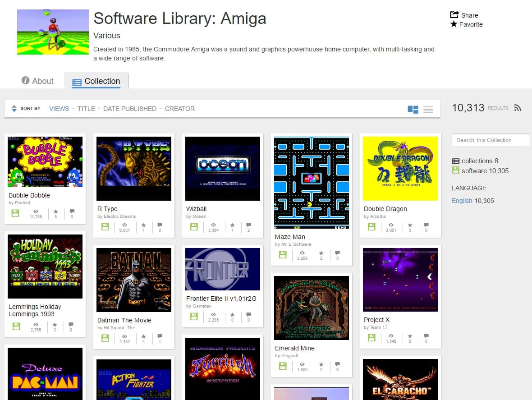Click the Share icon
The width and height of the screenshot is (532, 400).
tap(454, 14)
